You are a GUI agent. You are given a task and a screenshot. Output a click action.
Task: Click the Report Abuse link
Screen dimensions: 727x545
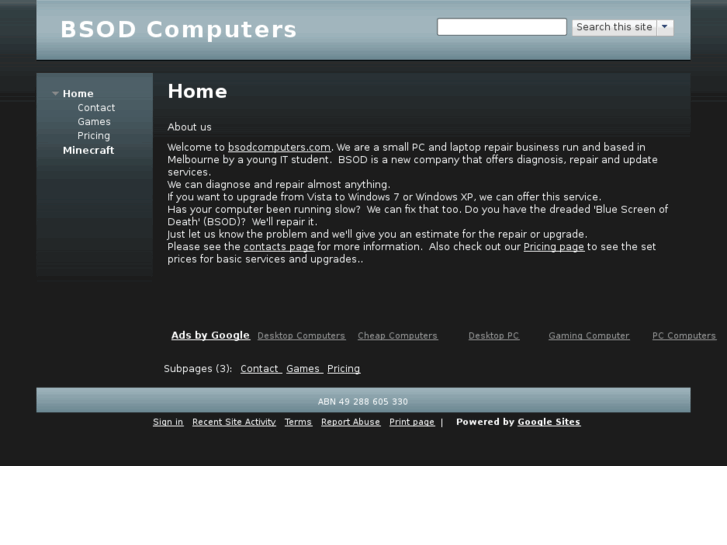351,422
